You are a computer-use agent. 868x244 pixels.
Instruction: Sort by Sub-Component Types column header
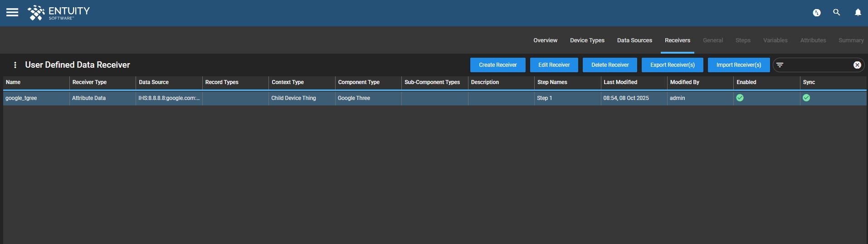pyautogui.click(x=434, y=82)
